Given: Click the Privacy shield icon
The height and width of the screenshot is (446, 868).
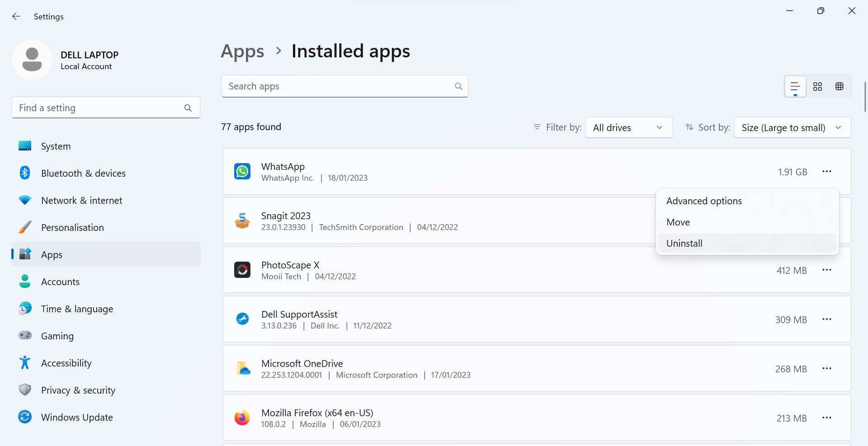Looking at the screenshot, I should coord(25,390).
